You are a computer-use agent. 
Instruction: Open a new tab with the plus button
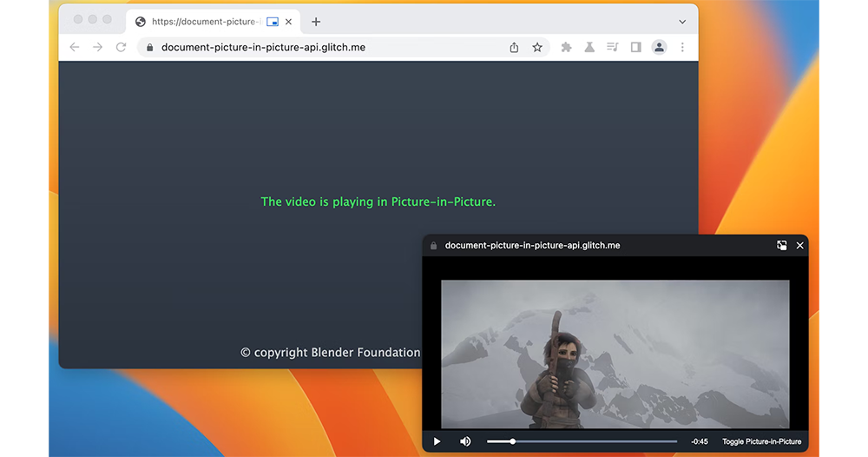pyautogui.click(x=316, y=22)
